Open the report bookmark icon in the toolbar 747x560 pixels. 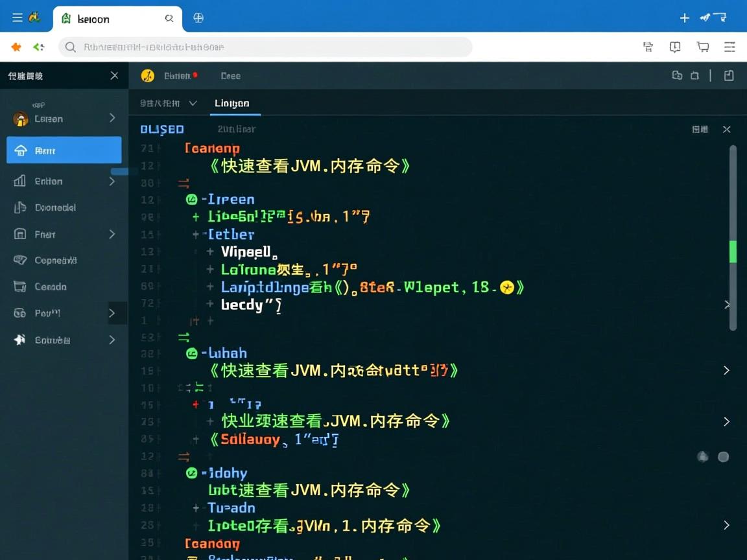[x=675, y=47]
